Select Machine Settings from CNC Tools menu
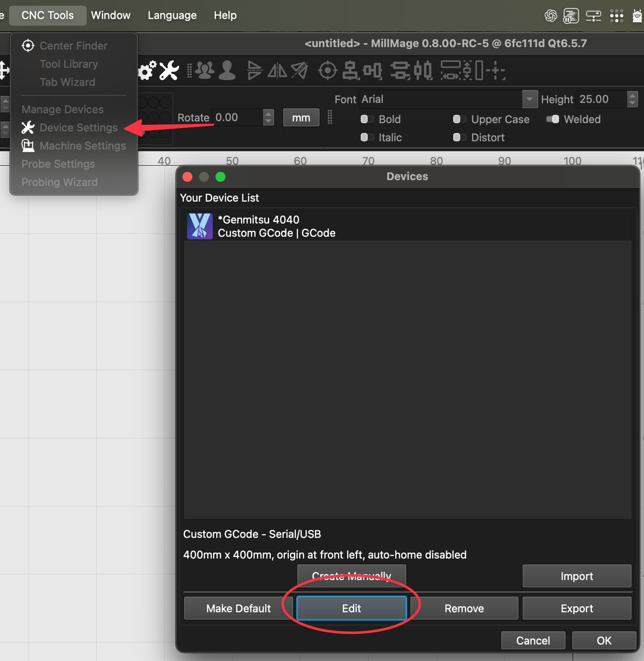Screen dimensions: 644x661 83,146
